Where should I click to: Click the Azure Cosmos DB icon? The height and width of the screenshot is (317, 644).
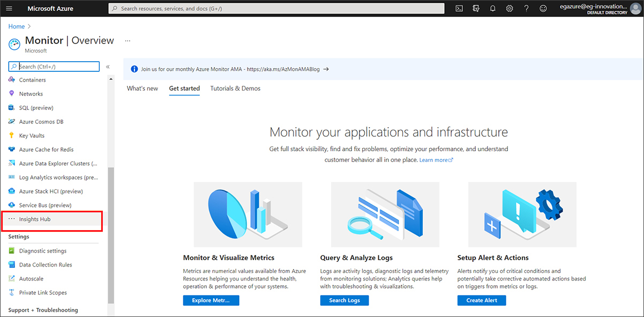[x=11, y=122]
